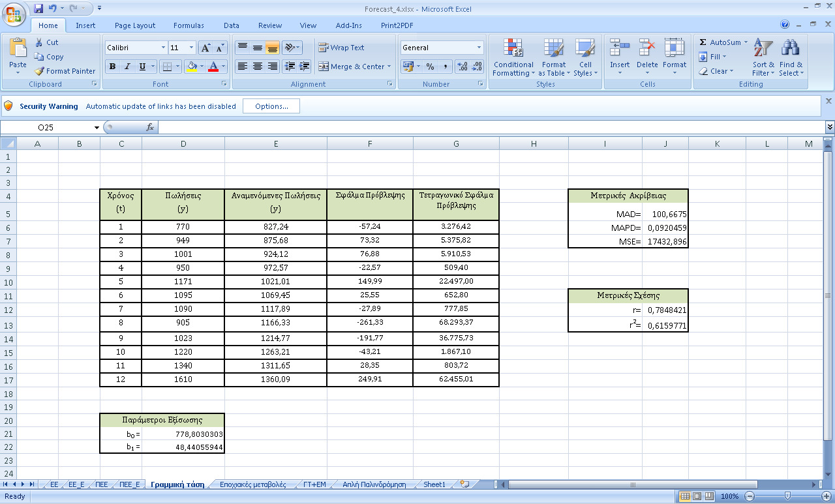The height and width of the screenshot is (504, 835).
Task: Switch to the Εποχιακές μεταβολές sheet
Action: click(x=253, y=484)
